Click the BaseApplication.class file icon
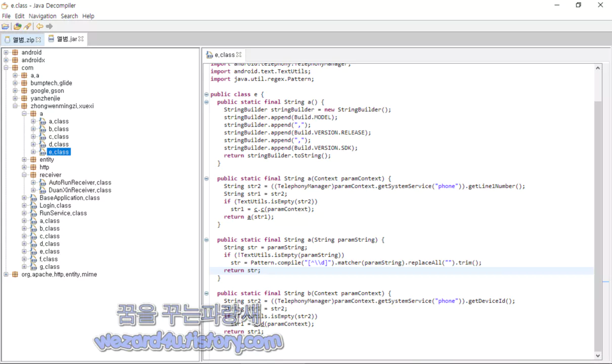The height and width of the screenshot is (364, 612). (33, 198)
